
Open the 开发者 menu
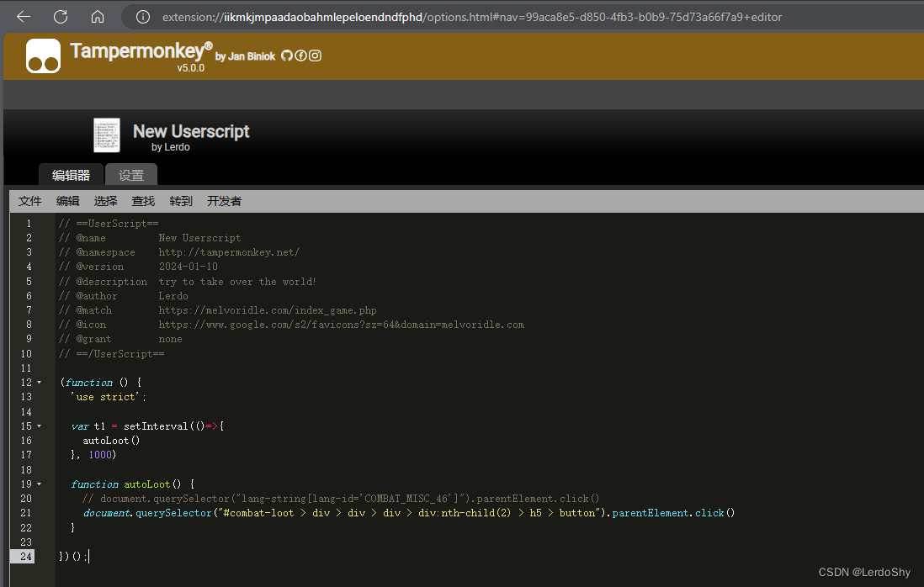(223, 201)
